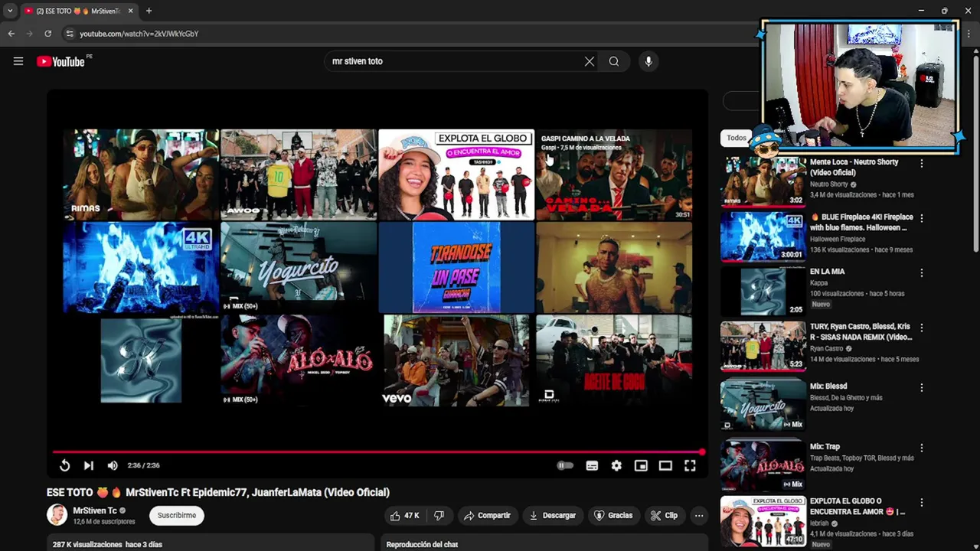Screen dimensions: 980x551
Task: Toggle subtitles/captions in player
Action: tap(592, 465)
